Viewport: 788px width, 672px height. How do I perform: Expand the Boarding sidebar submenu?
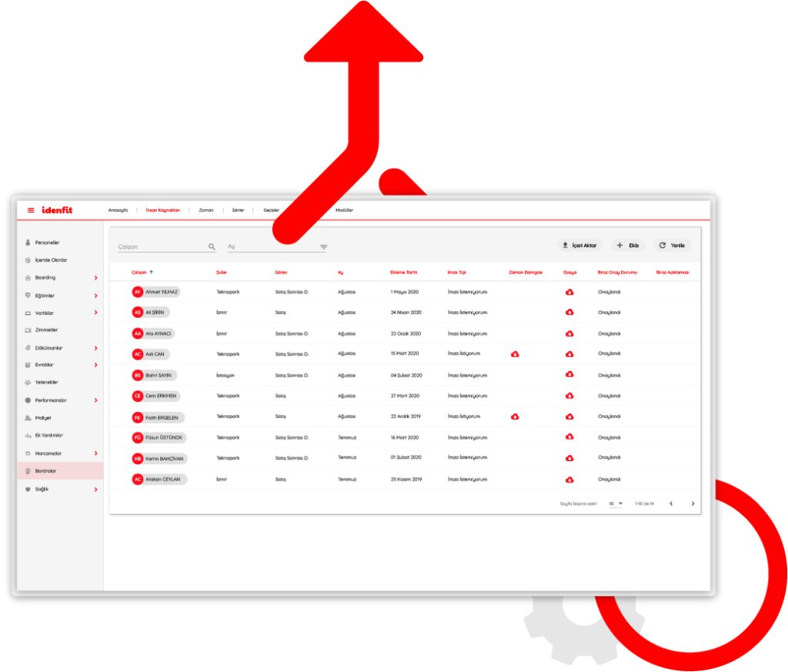pyautogui.click(x=95, y=278)
